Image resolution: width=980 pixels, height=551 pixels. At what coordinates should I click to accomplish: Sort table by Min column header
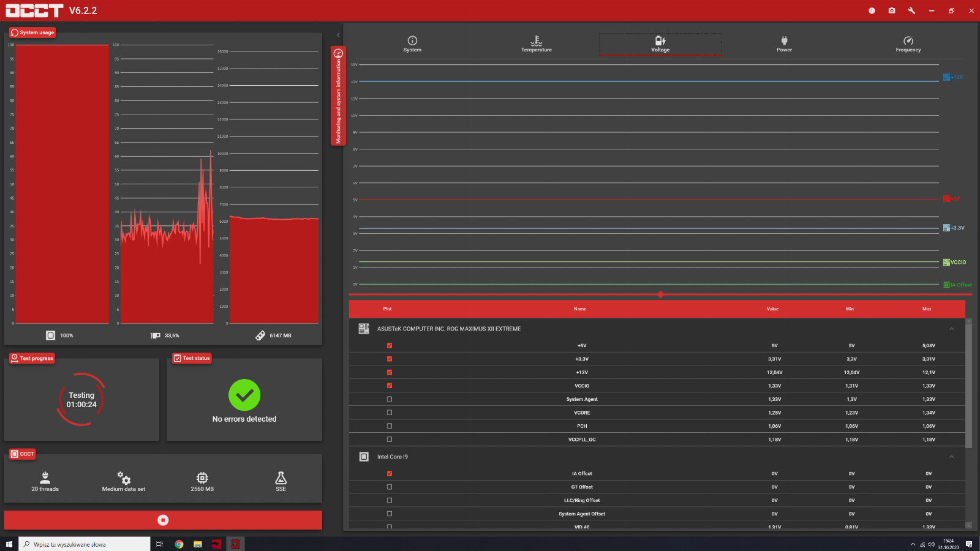[850, 309]
